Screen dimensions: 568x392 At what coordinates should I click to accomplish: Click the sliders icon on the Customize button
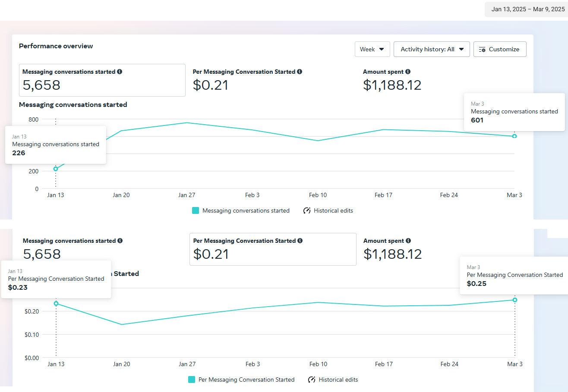483,49
